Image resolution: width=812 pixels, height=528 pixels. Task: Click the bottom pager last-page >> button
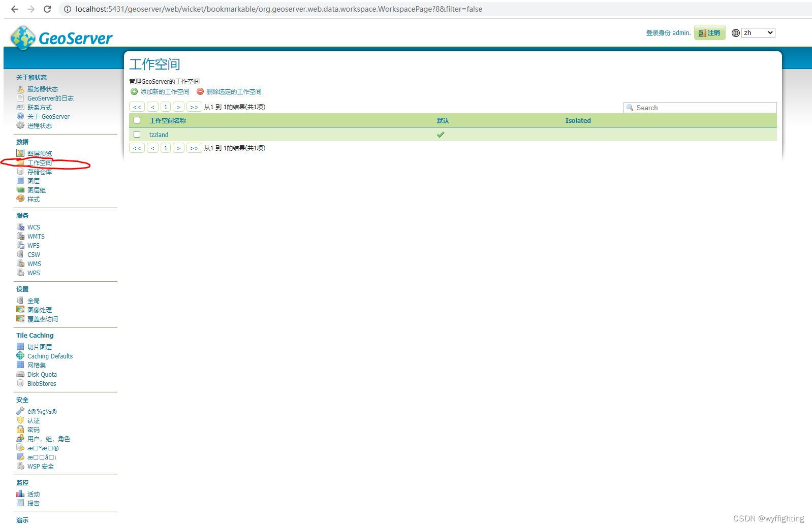[194, 148]
